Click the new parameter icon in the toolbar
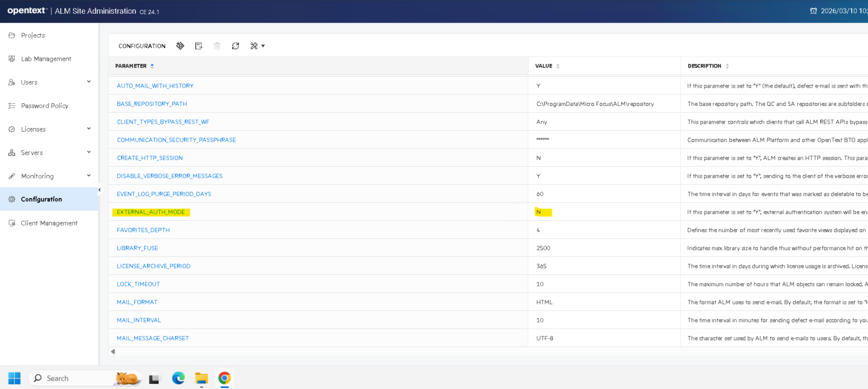 coord(180,46)
